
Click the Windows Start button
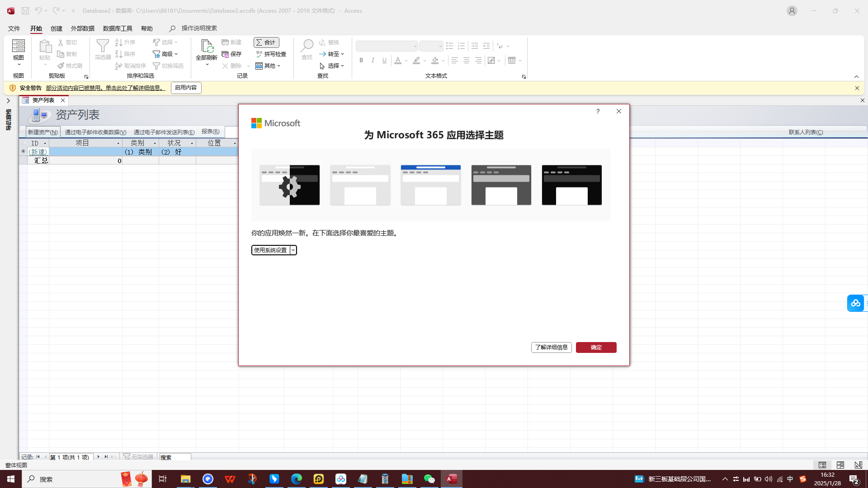pos(11,479)
